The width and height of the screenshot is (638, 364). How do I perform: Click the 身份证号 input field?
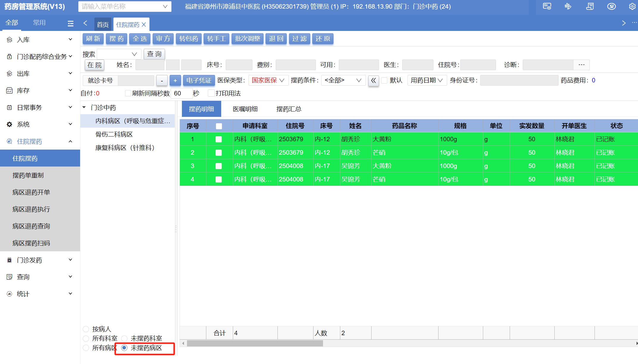pyautogui.click(x=519, y=80)
